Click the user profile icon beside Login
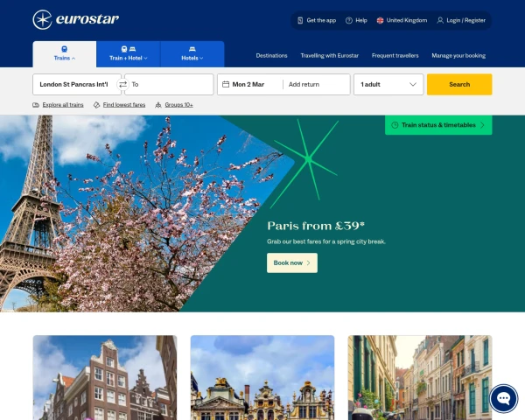Image resolution: width=525 pixels, height=420 pixels. 440,20
